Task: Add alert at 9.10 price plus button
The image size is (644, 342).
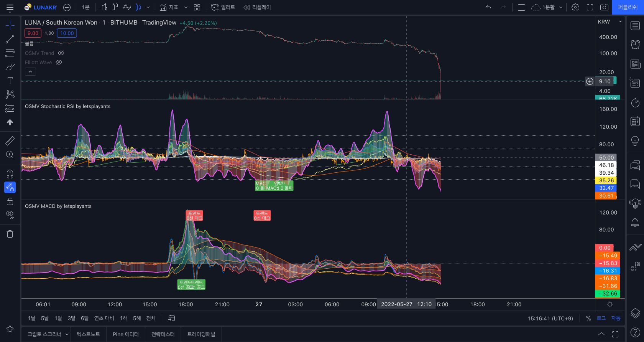Action: click(x=590, y=81)
